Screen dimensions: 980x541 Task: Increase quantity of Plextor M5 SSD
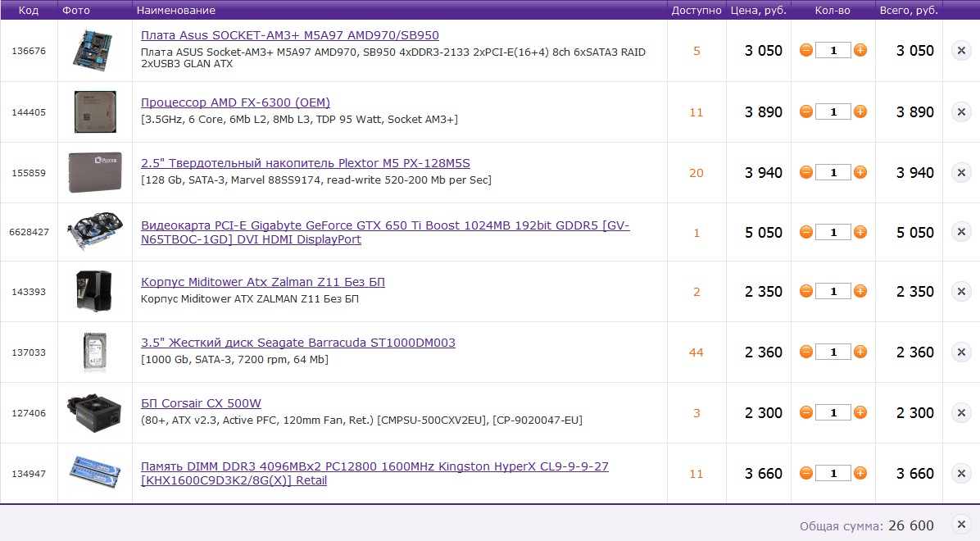(860, 173)
